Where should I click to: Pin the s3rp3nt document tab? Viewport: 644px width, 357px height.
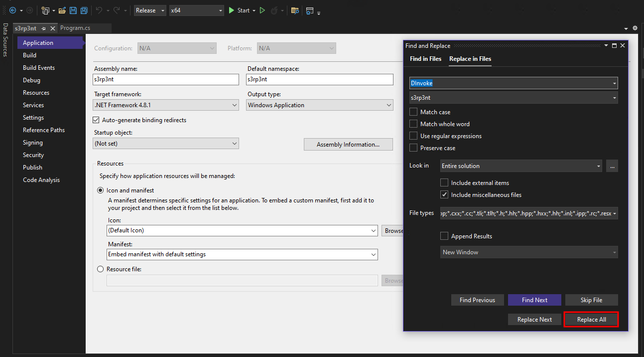tap(44, 28)
